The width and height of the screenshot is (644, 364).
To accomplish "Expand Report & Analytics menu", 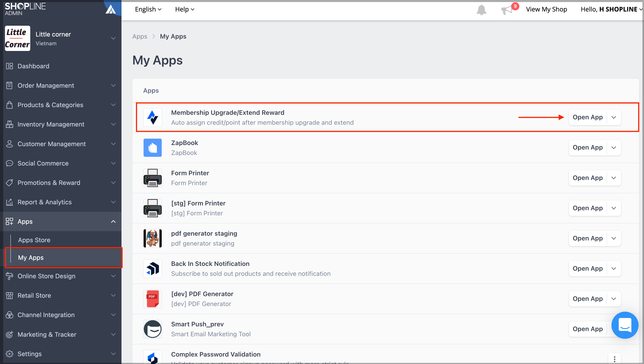I will (61, 202).
